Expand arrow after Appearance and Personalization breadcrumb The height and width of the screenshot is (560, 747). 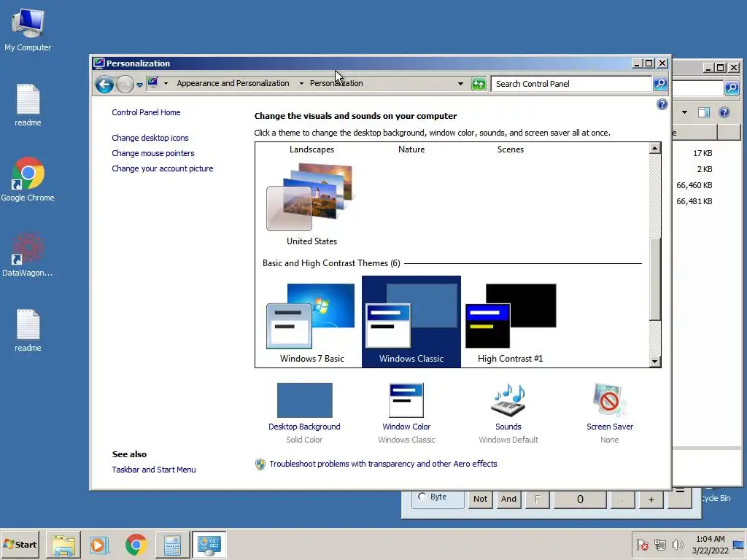301,83
